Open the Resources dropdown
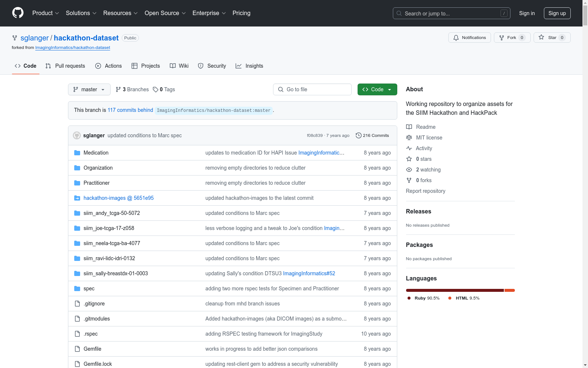The width and height of the screenshot is (588, 368). coord(121,13)
